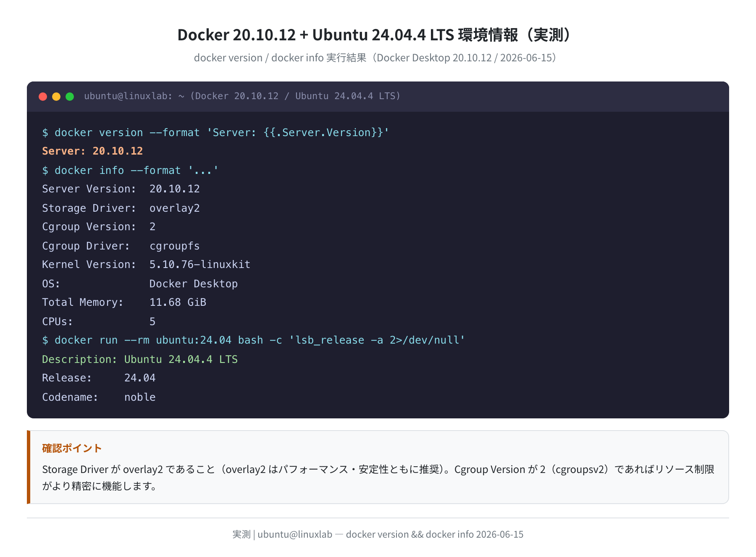This screenshot has width=756, height=557.
Task: Select the 'Docker Desktop' OS value
Action: coord(194,284)
